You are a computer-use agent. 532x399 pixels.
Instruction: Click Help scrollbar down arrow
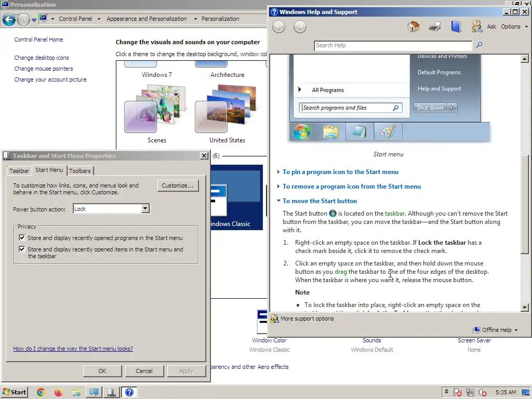pos(525,308)
